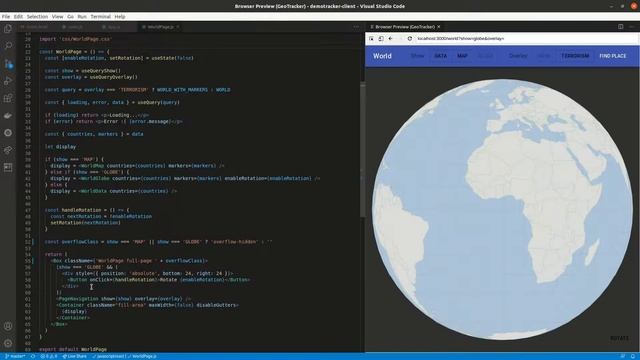Open the Selection menu
This screenshot has height=360, width=640.
37,17
